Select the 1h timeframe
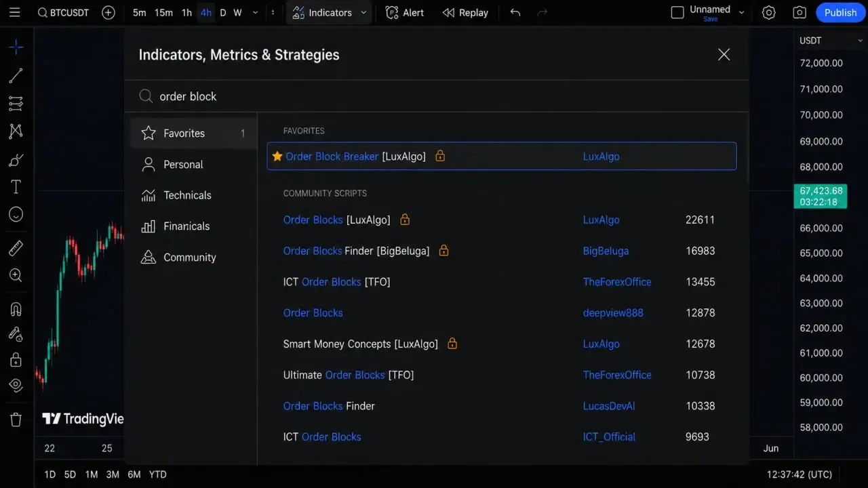 click(186, 13)
